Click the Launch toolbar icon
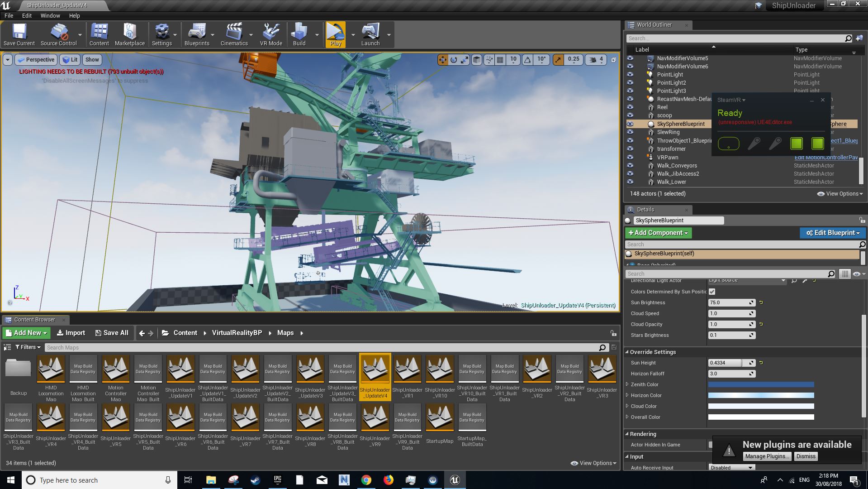The image size is (868, 489). [370, 35]
